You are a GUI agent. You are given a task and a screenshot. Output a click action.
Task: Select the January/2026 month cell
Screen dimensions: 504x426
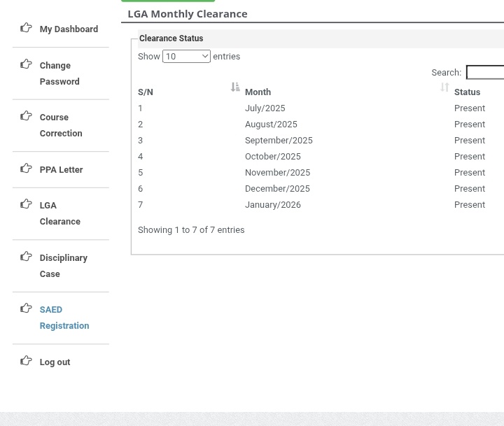[x=273, y=205]
